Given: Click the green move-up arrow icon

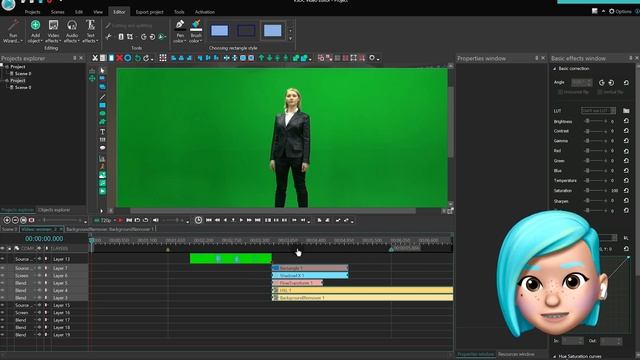Looking at the screenshot, I should click(x=261, y=58).
